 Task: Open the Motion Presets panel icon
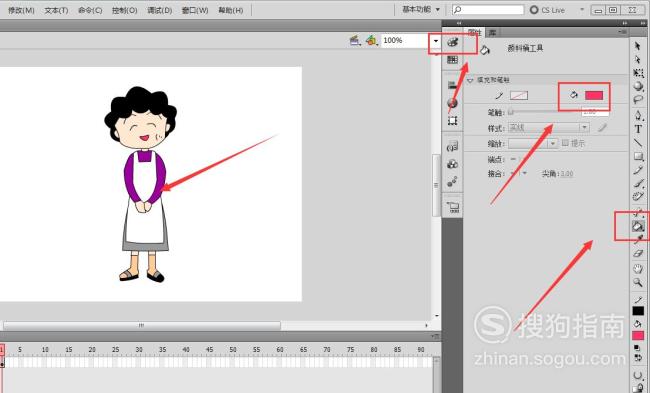pyautogui.click(x=452, y=182)
